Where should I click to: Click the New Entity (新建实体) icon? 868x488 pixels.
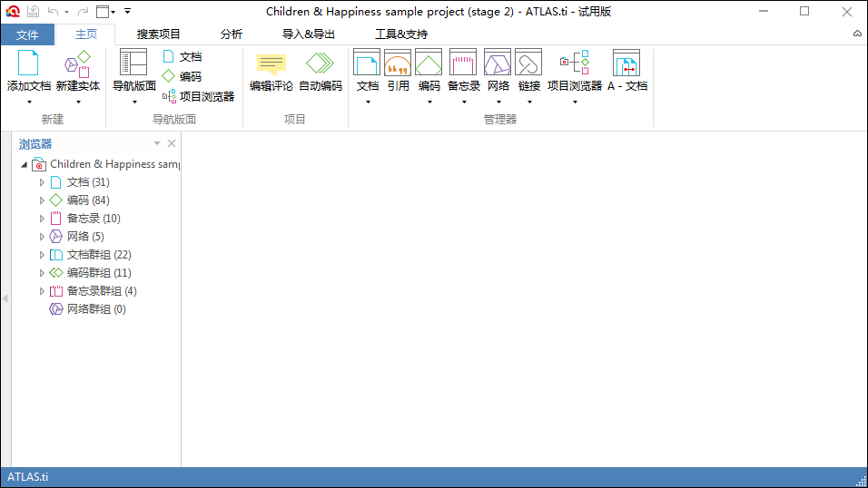click(x=77, y=63)
